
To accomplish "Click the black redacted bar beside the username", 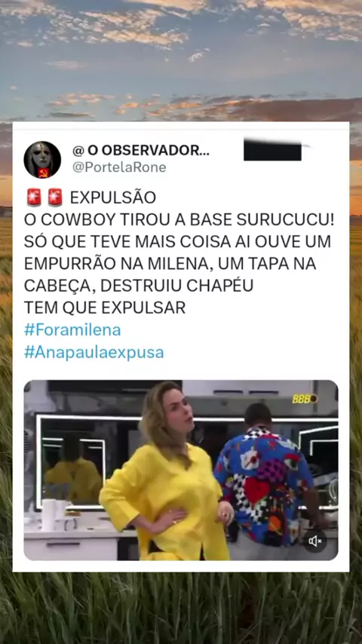I will [x=273, y=150].
